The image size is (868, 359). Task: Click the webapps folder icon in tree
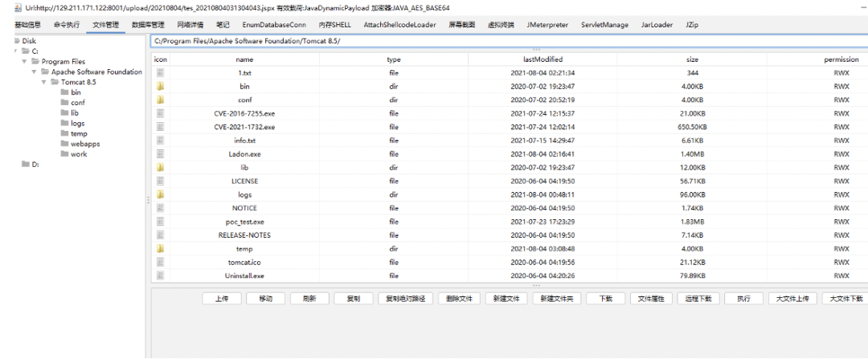pos(65,144)
